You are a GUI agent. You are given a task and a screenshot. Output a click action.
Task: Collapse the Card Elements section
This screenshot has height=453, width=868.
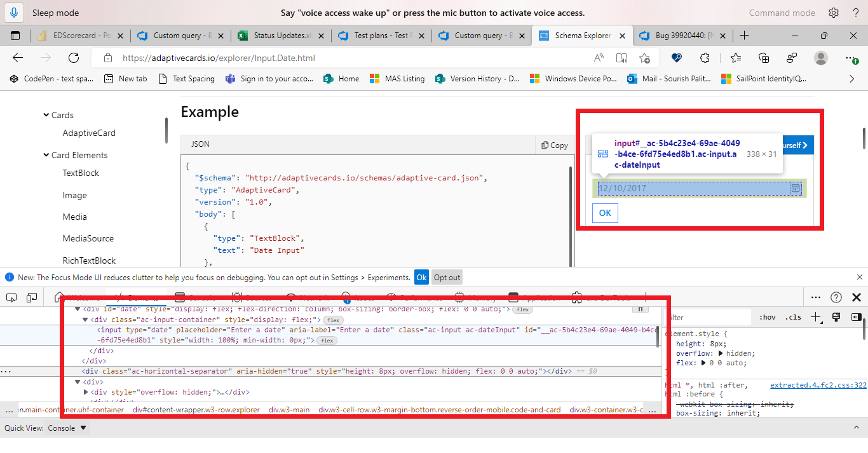(x=46, y=155)
